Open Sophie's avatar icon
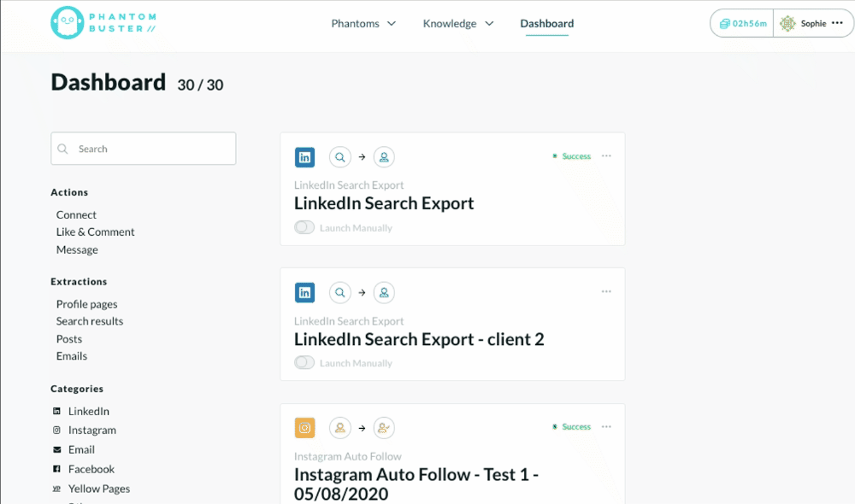The image size is (855, 504). 787,23
